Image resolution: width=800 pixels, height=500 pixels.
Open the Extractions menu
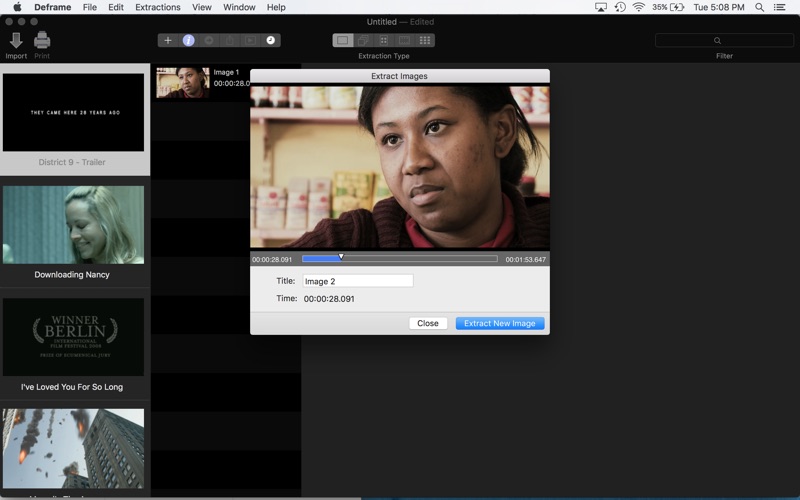[158, 7]
